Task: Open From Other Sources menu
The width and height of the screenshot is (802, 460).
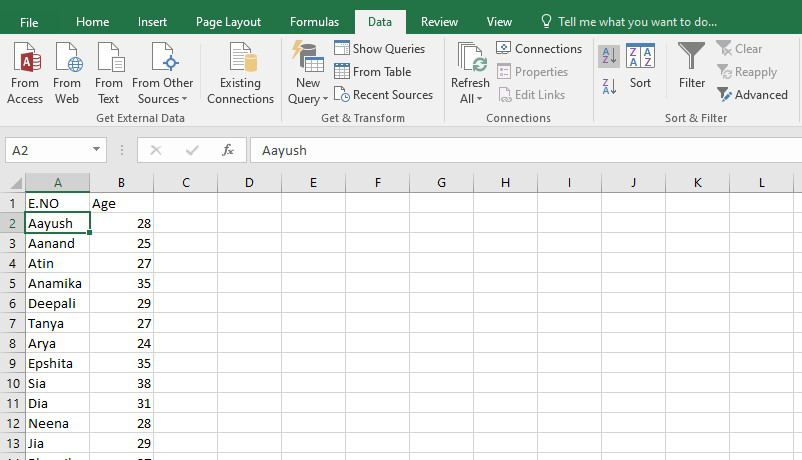Action: tap(163, 74)
